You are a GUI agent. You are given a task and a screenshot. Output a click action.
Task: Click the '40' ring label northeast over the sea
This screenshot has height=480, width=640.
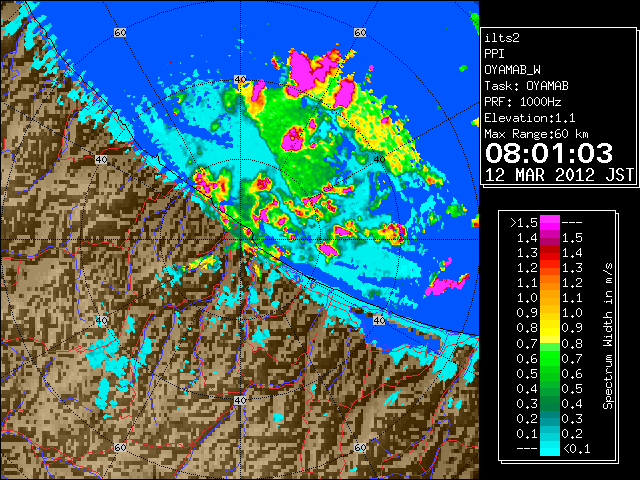point(379,159)
